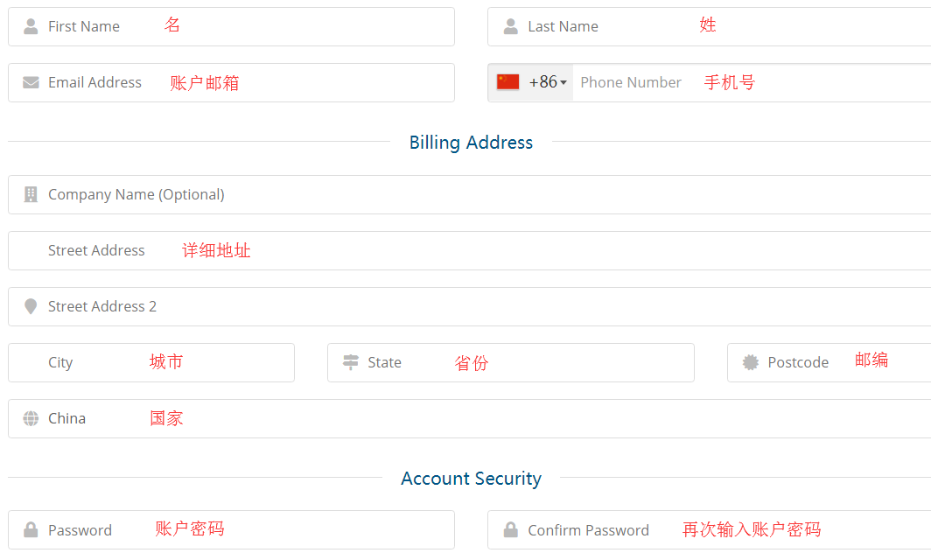
Task: Click the person icon beside Last Name
Action: [x=511, y=26]
